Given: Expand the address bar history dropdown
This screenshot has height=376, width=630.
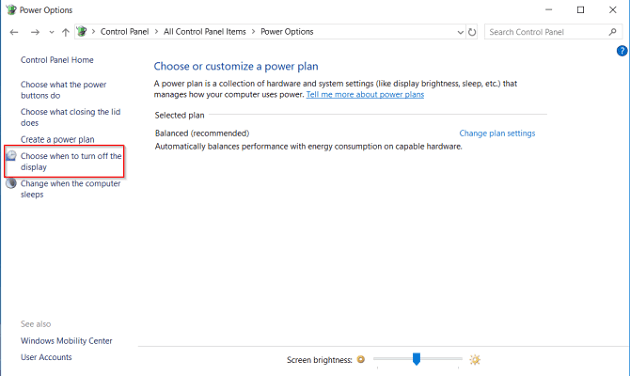Looking at the screenshot, I should tap(460, 32).
